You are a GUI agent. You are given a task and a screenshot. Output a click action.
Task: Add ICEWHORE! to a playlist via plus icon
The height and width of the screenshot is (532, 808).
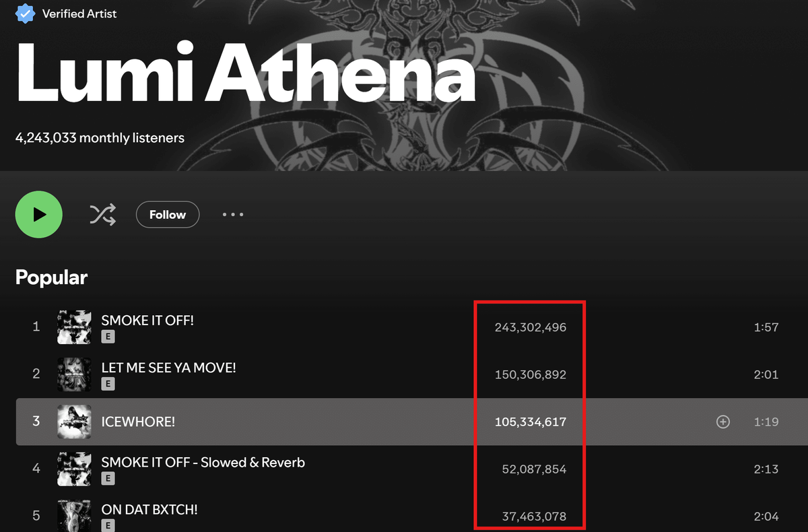click(x=722, y=422)
